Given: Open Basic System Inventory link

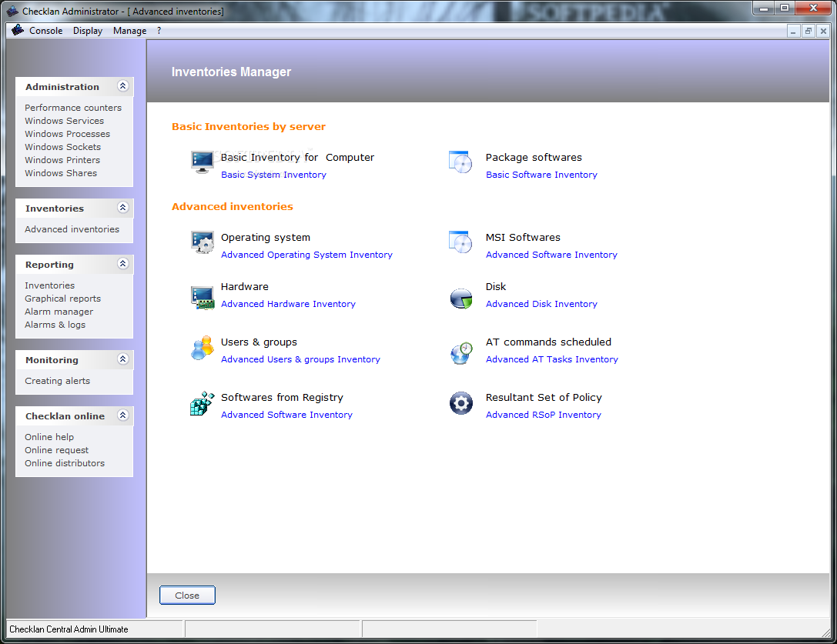Looking at the screenshot, I should [274, 175].
